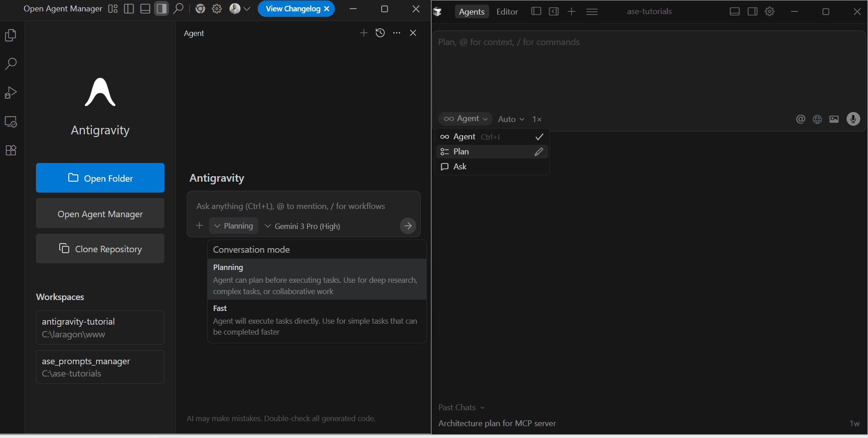Click View Changelog in Antigravity's title bar

click(x=293, y=9)
